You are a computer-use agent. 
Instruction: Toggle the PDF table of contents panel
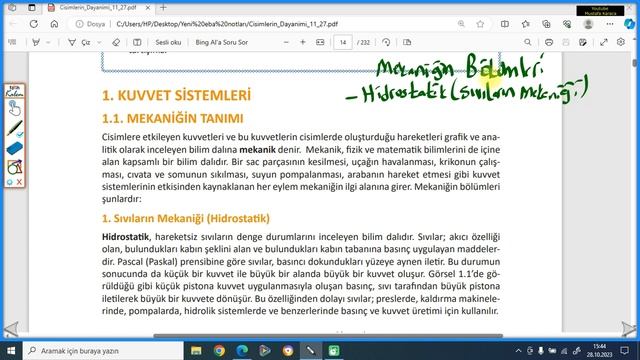pyautogui.click(x=12, y=42)
